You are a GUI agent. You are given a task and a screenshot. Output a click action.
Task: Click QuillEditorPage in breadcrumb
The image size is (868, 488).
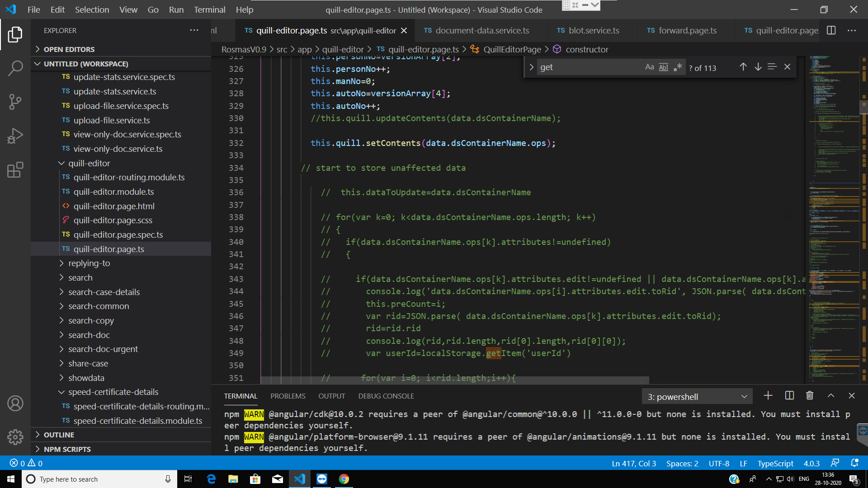coord(512,49)
